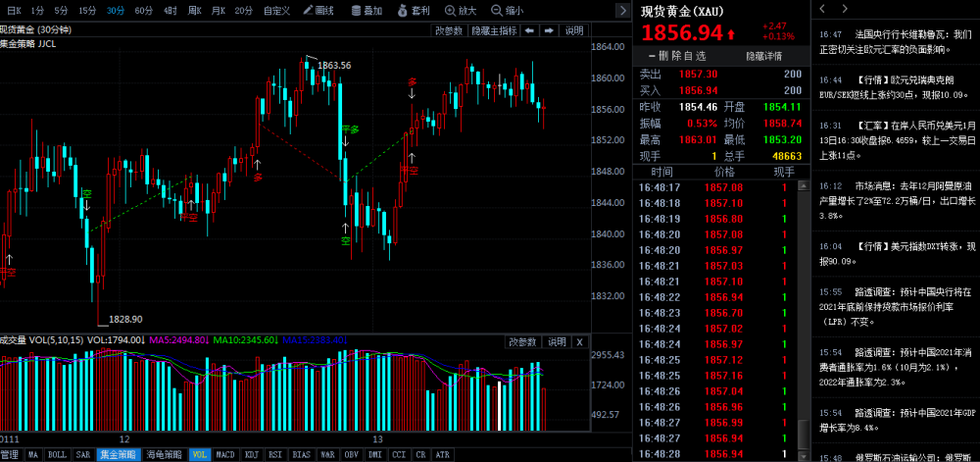Click the tick list scroll-up arrow
This screenshot has height=462, width=980.
(x=804, y=185)
